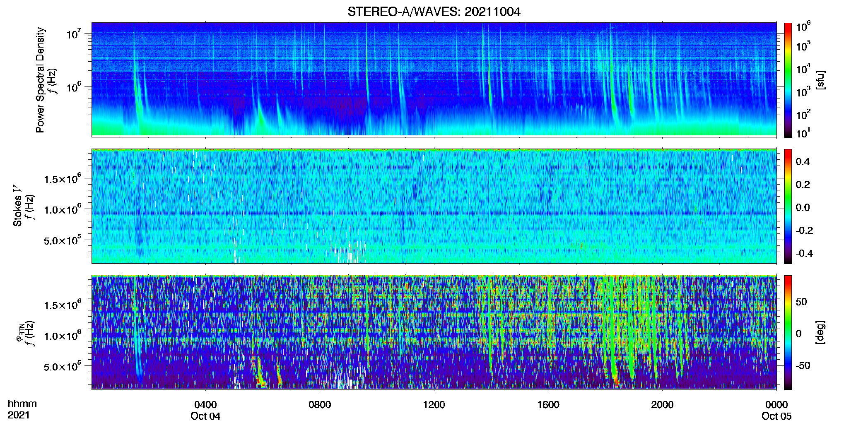Click the Oct 05 date label
Screen dimensions: 868x447
tap(776, 416)
